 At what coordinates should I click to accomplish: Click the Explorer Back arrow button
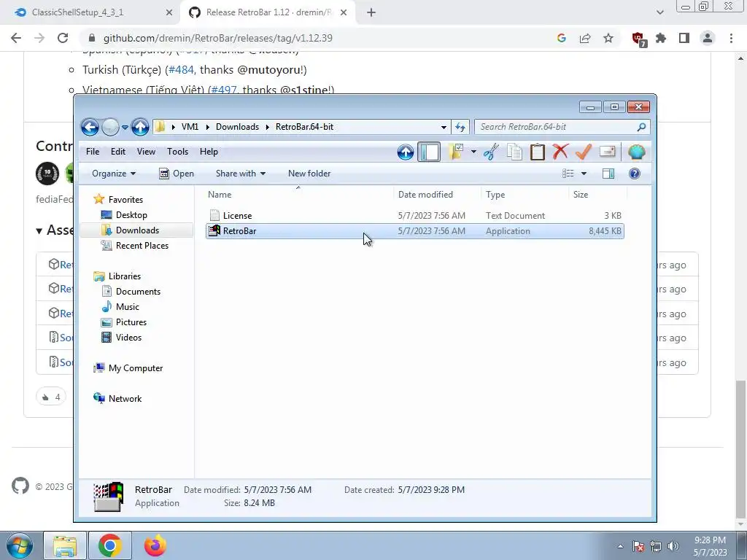tap(90, 127)
